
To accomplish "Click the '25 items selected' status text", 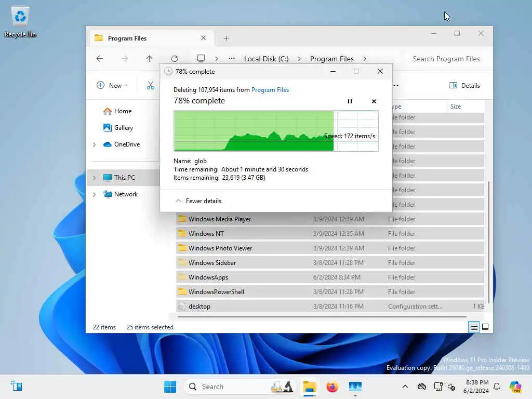I will pos(150,327).
